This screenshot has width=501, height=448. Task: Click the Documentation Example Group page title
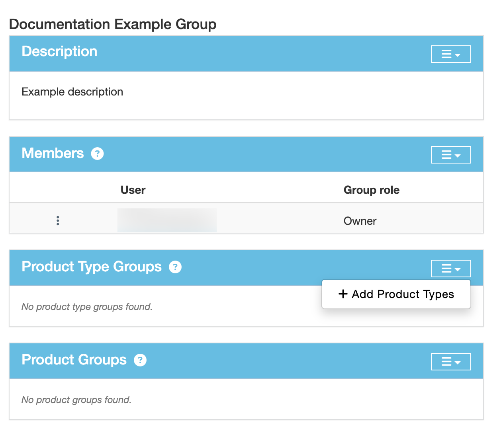coord(113,24)
